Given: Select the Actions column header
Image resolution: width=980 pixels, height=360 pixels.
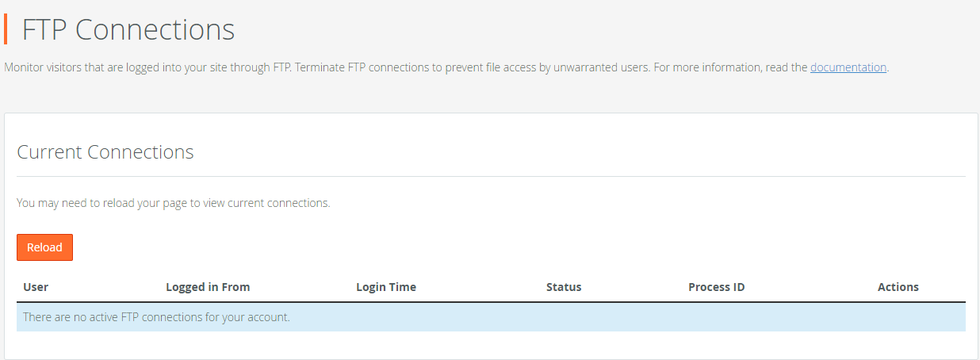Looking at the screenshot, I should point(898,287).
